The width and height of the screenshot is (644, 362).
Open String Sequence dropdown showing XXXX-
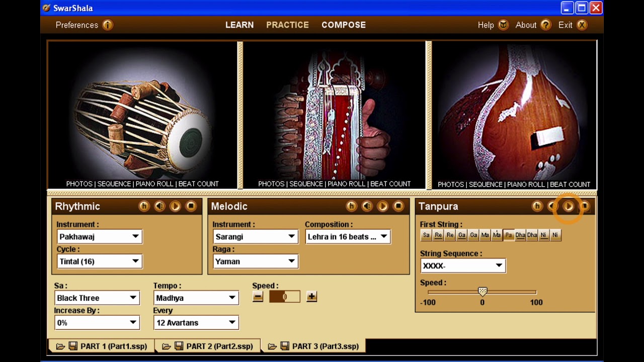click(x=463, y=265)
